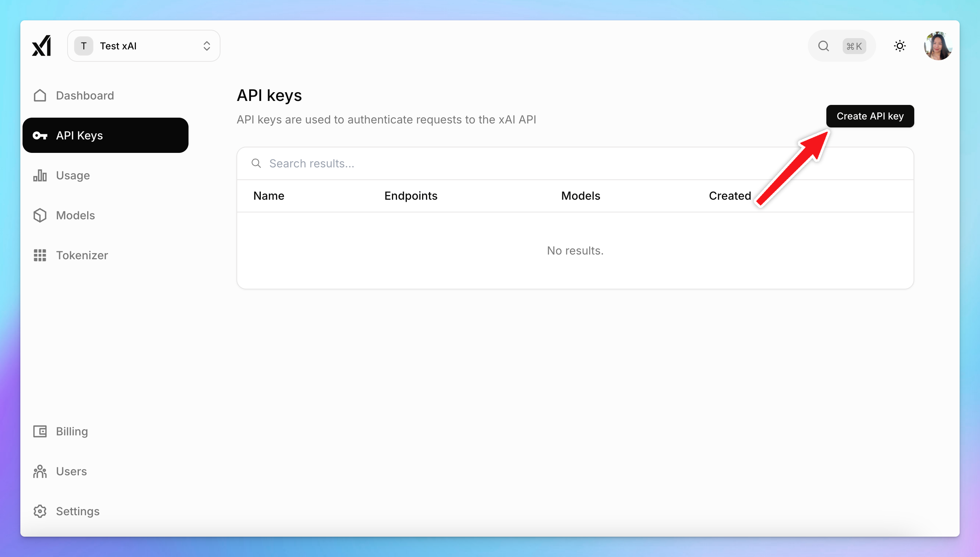Open the user profile avatar
Screen dimensions: 980x557
pos(938,46)
